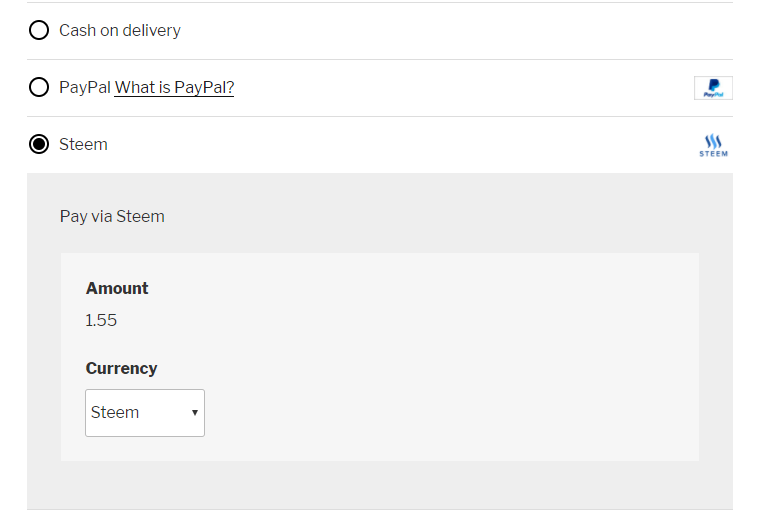Click the selected Steem radio button

click(x=39, y=144)
